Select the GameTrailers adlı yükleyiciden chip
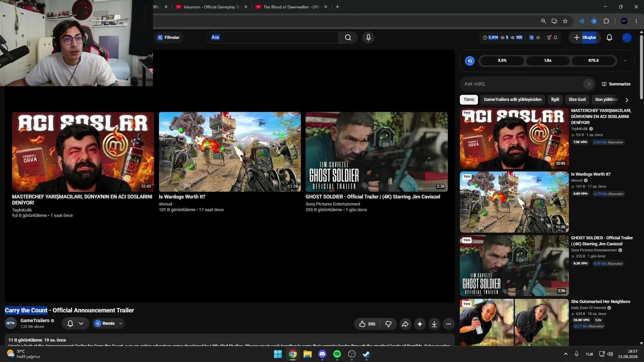This screenshot has width=644, height=362. [x=513, y=100]
